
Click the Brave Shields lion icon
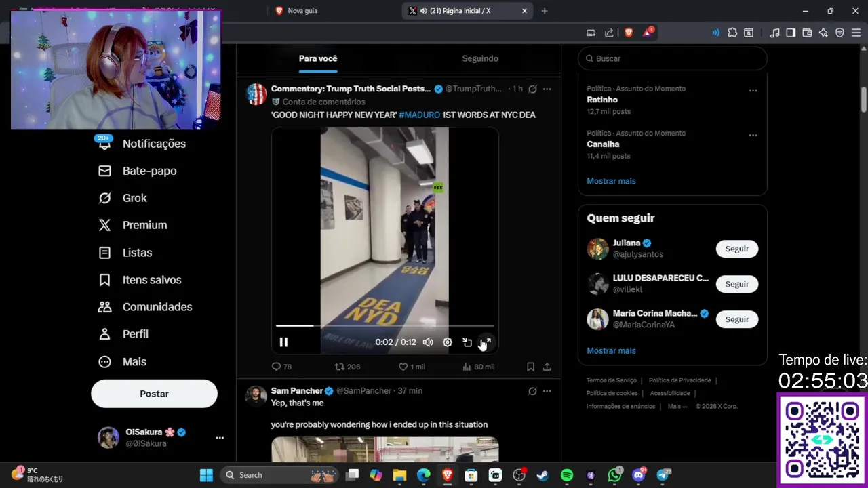(x=629, y=33)
